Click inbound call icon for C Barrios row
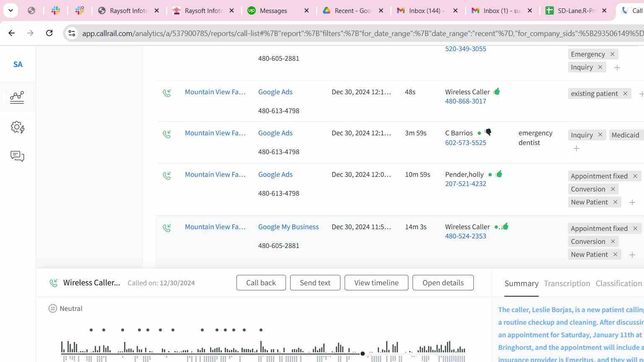This screenshot has width=644, height=362. pyautogui.click(x=167, y=134)
